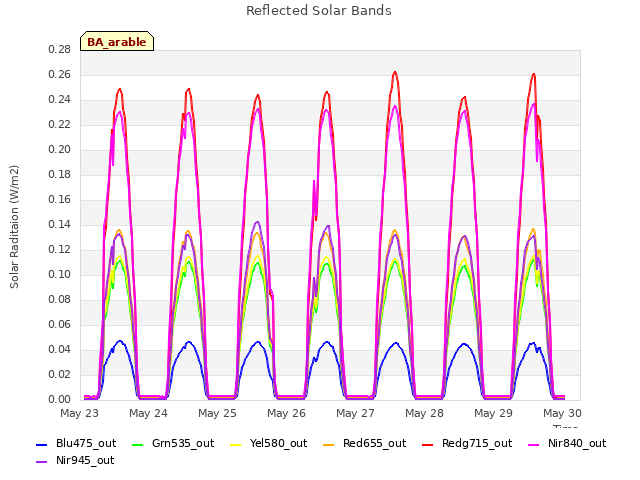Viewport: 640px width, 480px height.
Task: Click the 0.24 y-axis value
Action: (x=60, y=100)
